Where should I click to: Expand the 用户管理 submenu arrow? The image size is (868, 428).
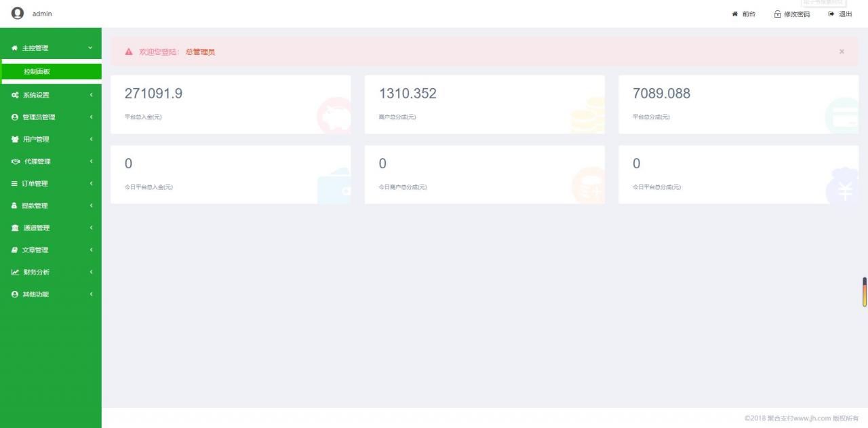(91, 139)
